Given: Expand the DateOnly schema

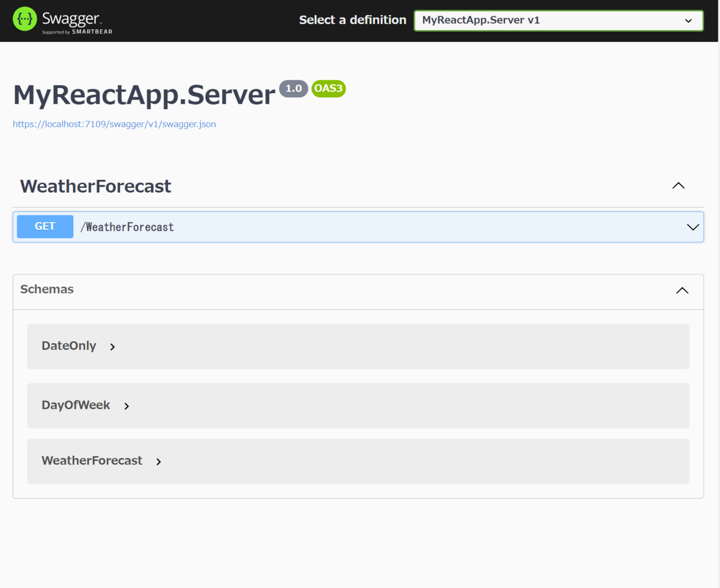Looking at the screenshot, I should point(112,347).
